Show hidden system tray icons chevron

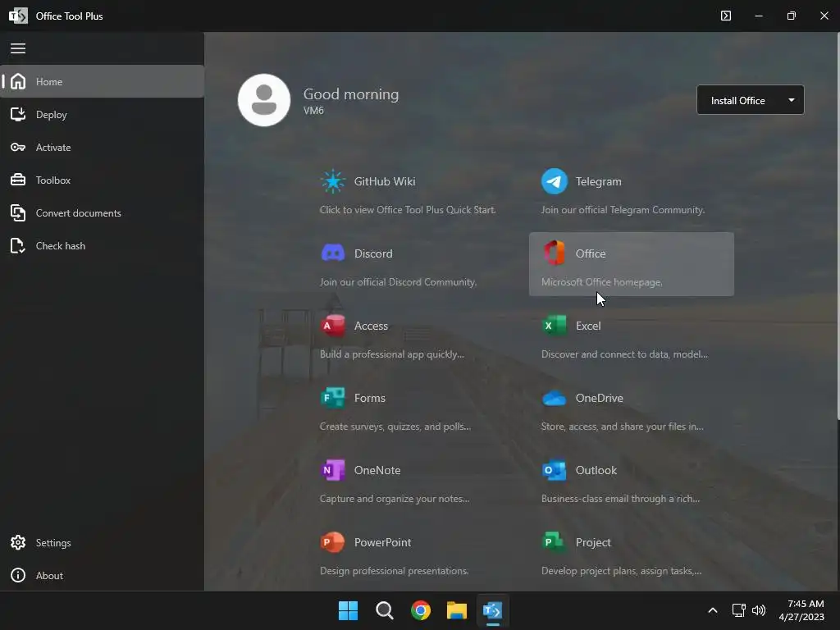coord(713,610)
